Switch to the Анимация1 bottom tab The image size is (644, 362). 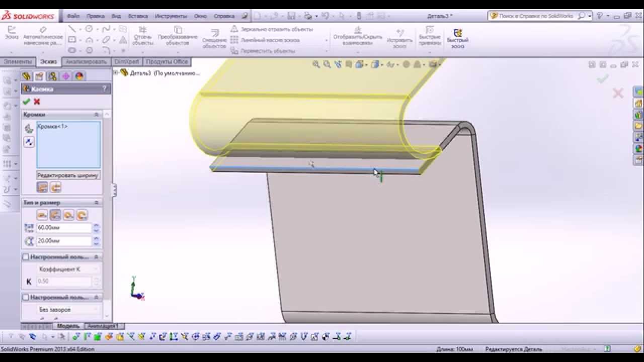pos(103,326)
